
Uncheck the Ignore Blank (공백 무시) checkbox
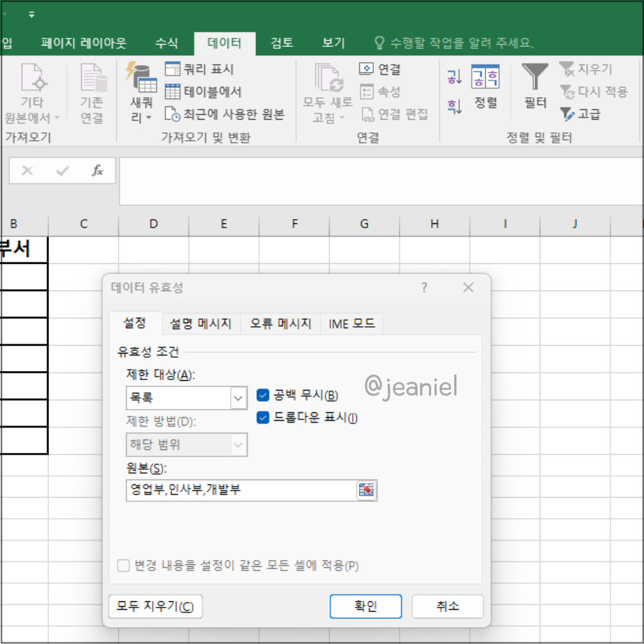(264, 395)
